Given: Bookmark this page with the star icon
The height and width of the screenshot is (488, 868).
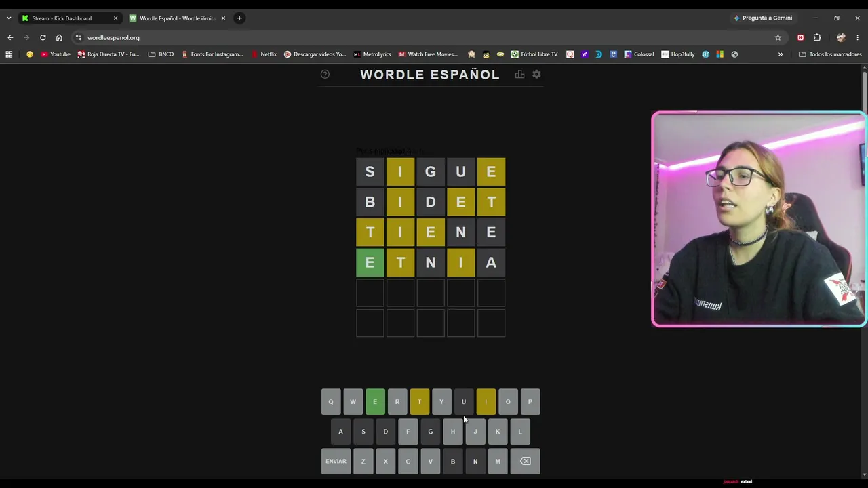Looking at the screenshot, I should click(x=778, y=37).
